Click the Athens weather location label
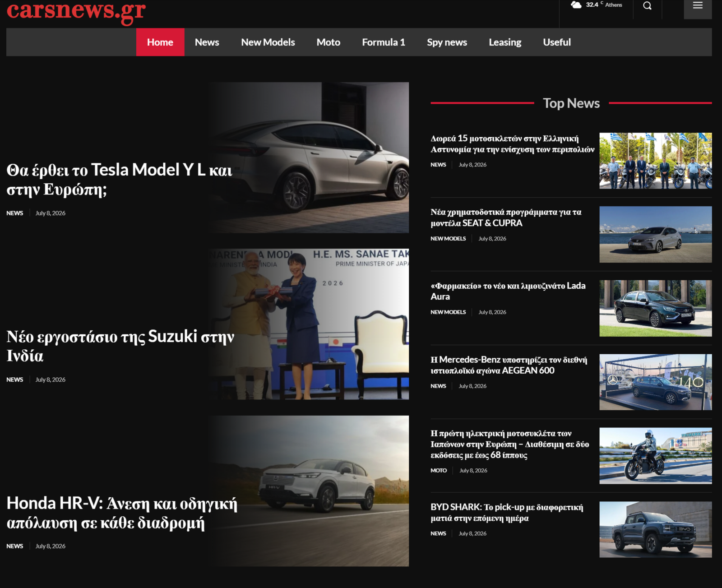 tap(614, 5)
